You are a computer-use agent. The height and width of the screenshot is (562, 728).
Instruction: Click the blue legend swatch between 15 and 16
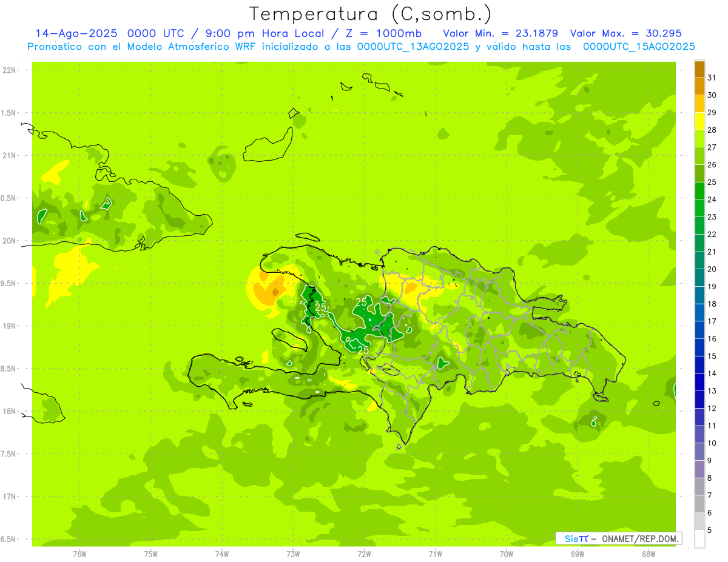point(699,347)
